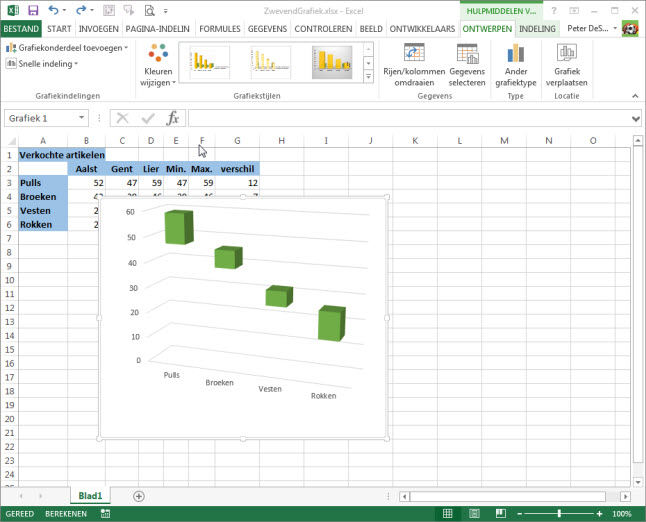
Task: Click Grafiek verplaatsen icon
Action: pyautogui.click(x=567, y=53)
